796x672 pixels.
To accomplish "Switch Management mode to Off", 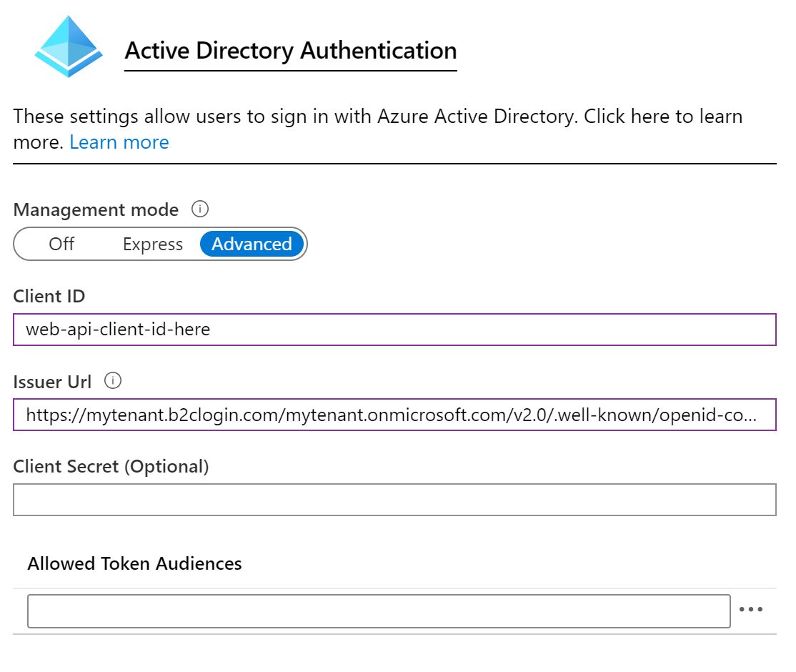I will (x=61, y=244).
